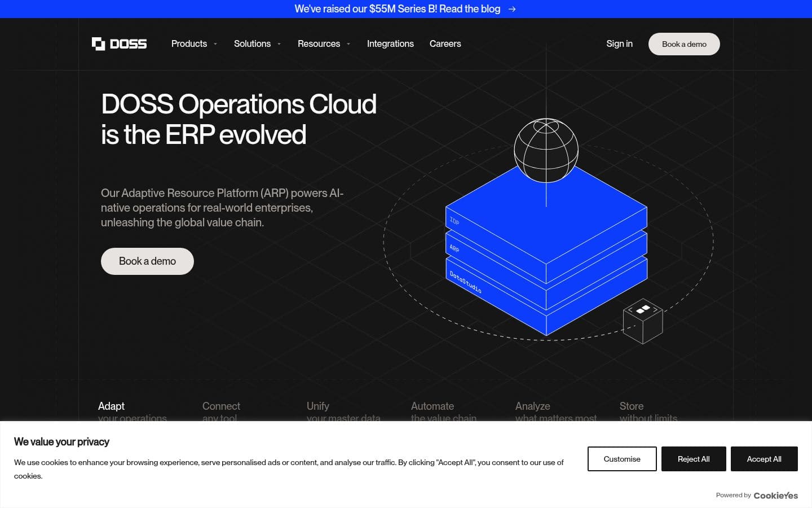Accept all cookies
The height and width of the screenshot is (508, 812).
pyautogui.click(x=764, y=459)
